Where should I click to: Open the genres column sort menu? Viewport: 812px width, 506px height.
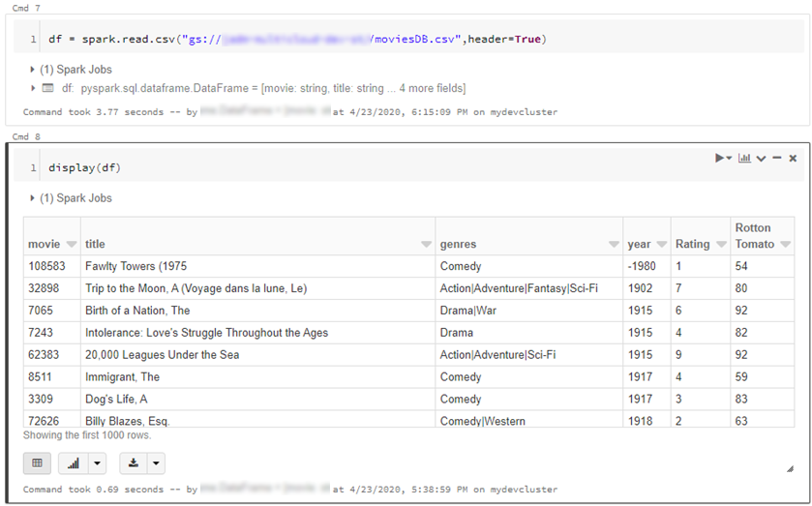[x=614, y=244]
